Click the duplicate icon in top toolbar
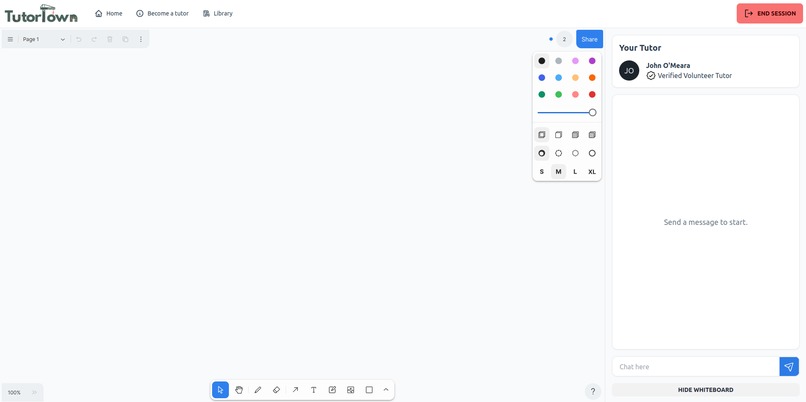The height and width of the screenshot is (402, 806). (x=125, y=39)
